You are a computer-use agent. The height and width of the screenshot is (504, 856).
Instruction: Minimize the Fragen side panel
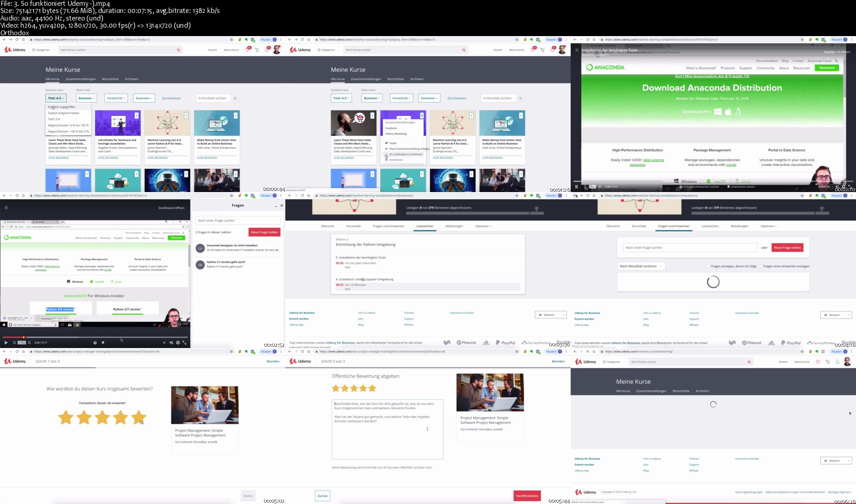coord(276,206)
